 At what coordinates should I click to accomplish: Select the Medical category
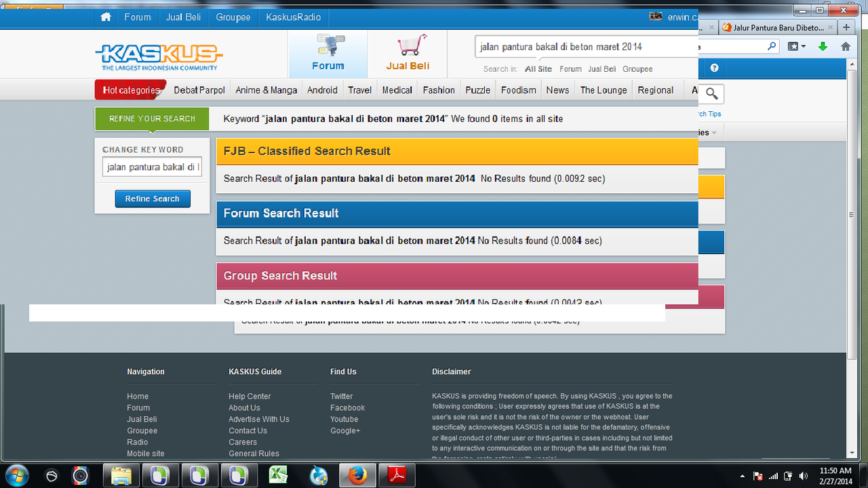397,90
